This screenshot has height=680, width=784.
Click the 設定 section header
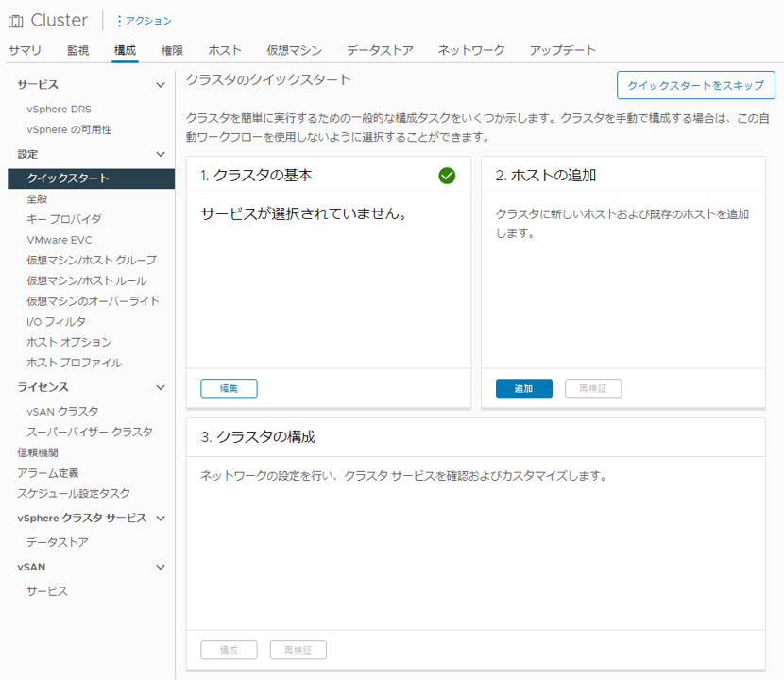27,154
